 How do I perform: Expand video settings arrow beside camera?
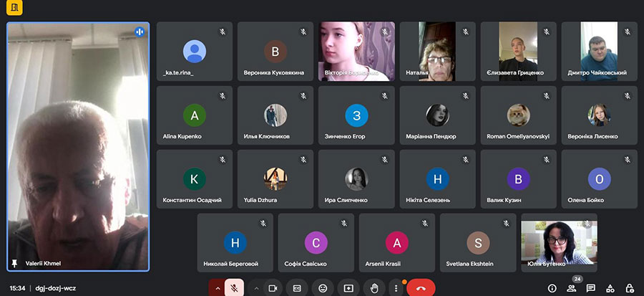pos(256,287)
